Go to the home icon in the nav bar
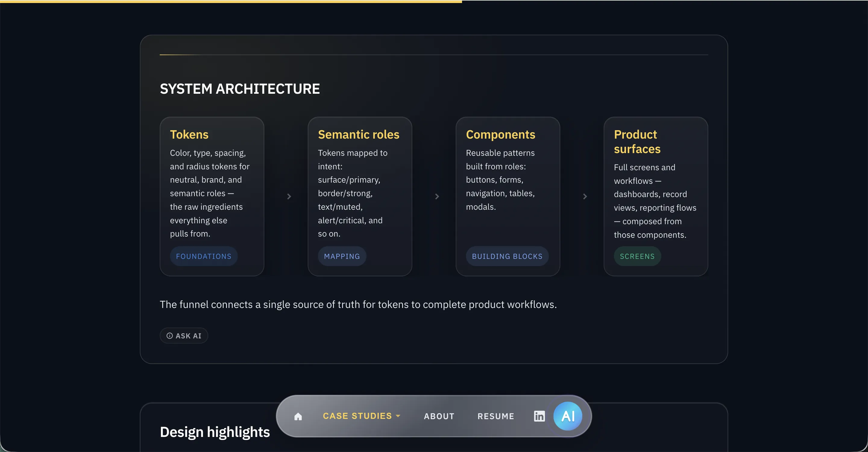 click(x=298, y=417)
